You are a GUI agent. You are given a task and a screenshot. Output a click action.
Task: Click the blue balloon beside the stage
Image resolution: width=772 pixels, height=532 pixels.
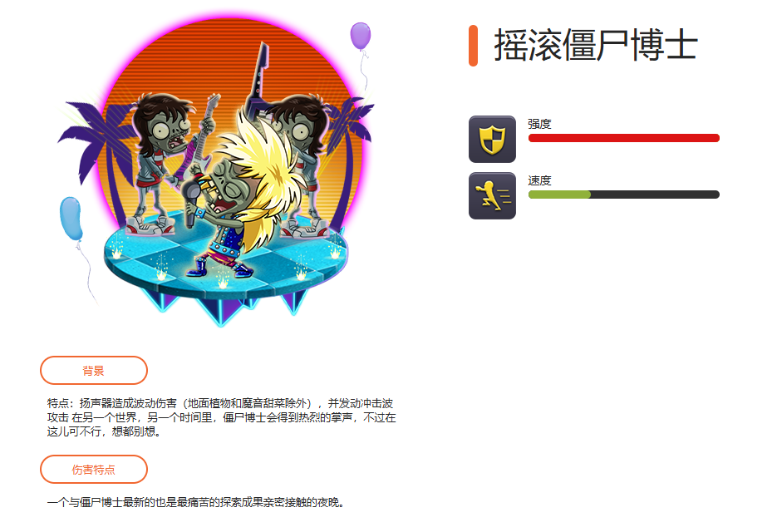71,219
